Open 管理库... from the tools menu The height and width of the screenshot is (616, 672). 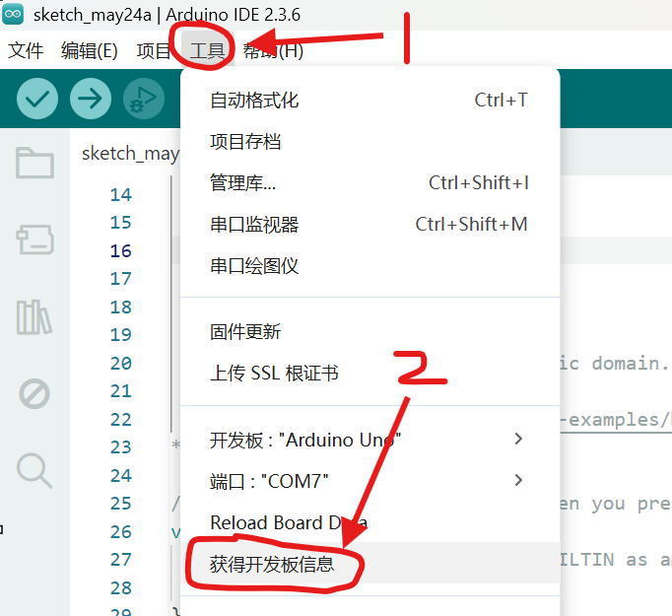point(370,183)
